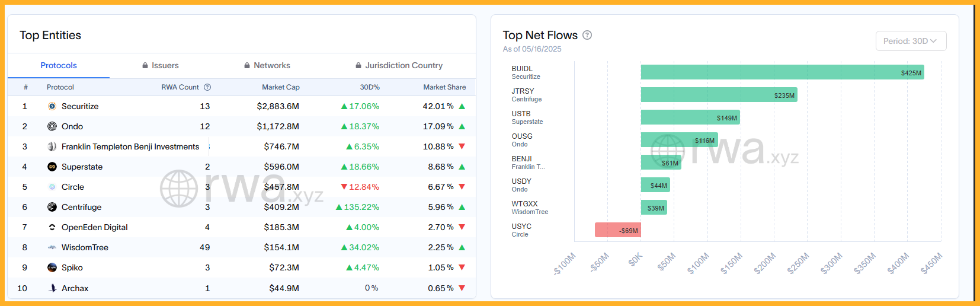
Task: Open the Franklin Templeton Benji Investments link
Action: pos(130,146)
